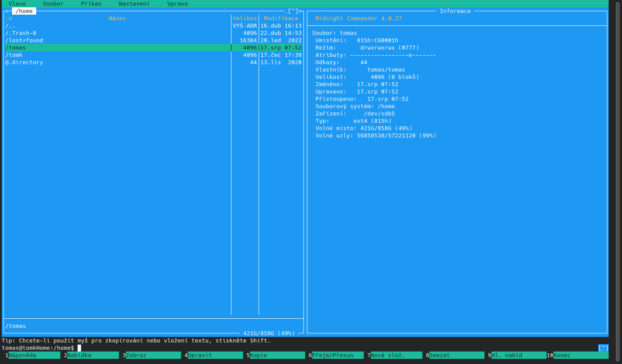
Task: Click the command line prompt input
Action: [336, 348]
